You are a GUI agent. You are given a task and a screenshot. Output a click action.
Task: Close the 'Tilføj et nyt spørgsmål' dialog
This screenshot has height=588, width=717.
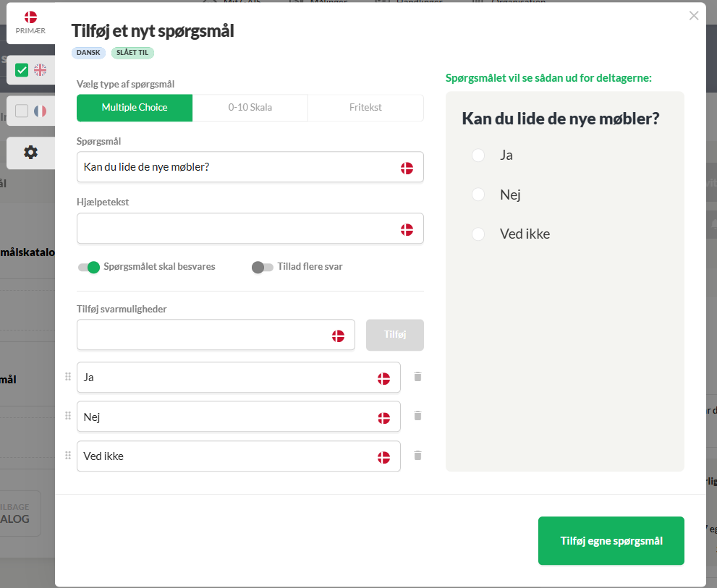click(694, 16)
